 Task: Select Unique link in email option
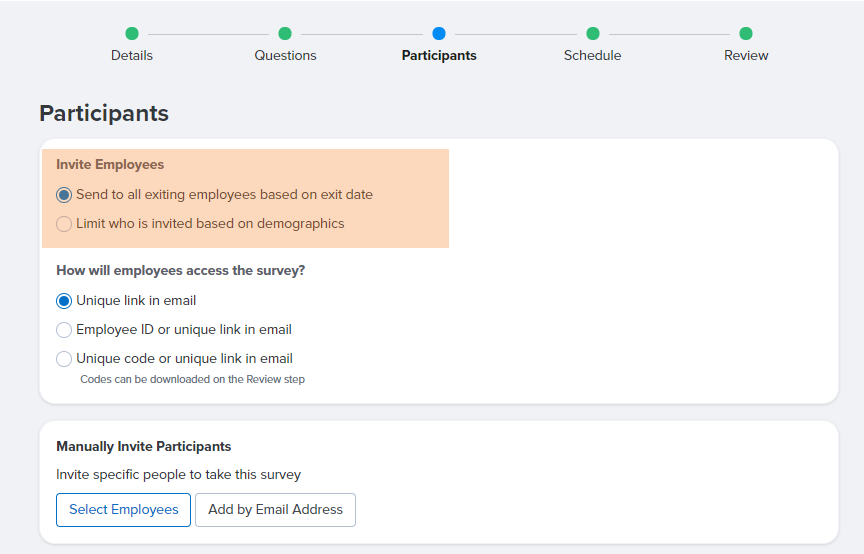tap(64, 301)
